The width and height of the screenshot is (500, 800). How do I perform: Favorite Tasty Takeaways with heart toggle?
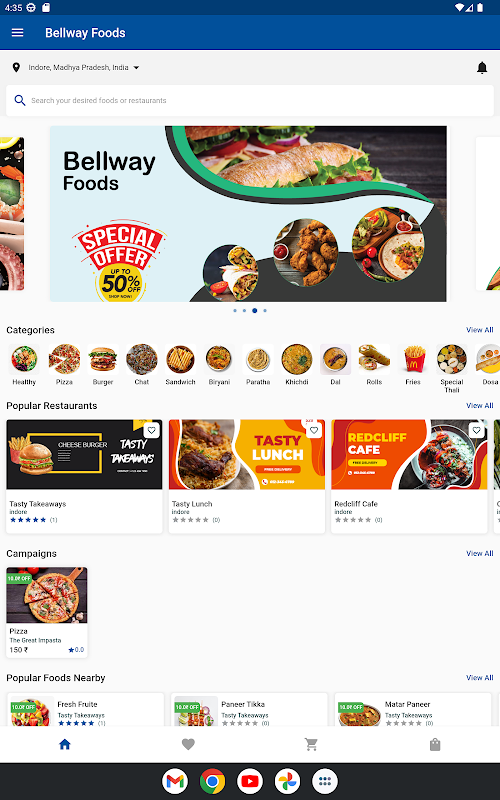coord(152,430)
